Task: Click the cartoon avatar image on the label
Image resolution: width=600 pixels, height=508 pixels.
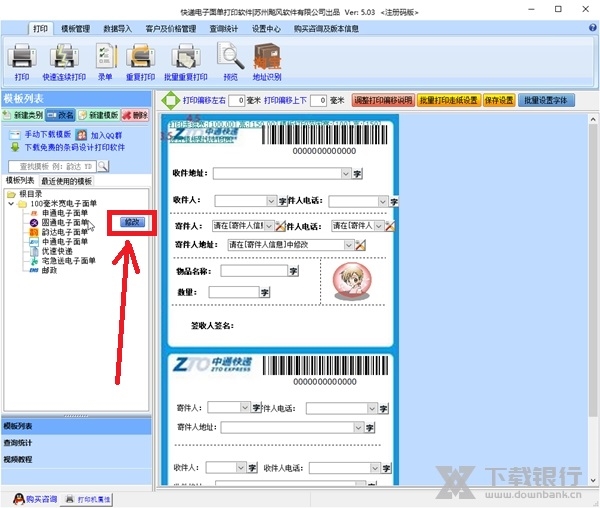Action: click(352, 281)
